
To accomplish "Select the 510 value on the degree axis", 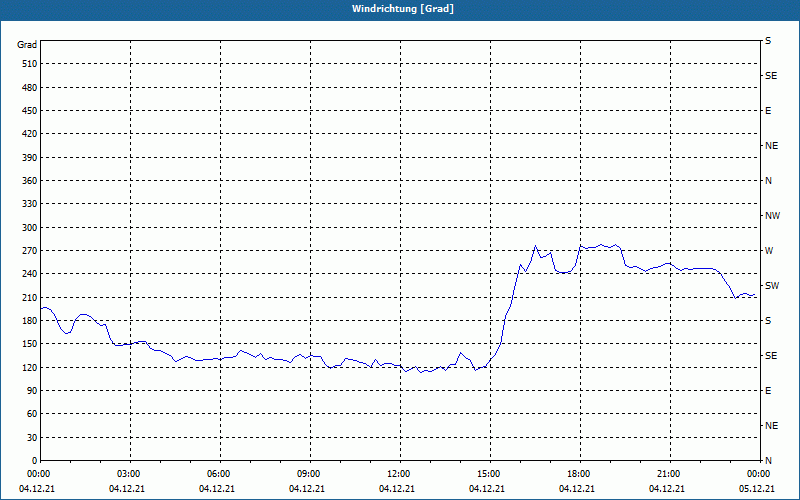I will [x=30, y=64].
